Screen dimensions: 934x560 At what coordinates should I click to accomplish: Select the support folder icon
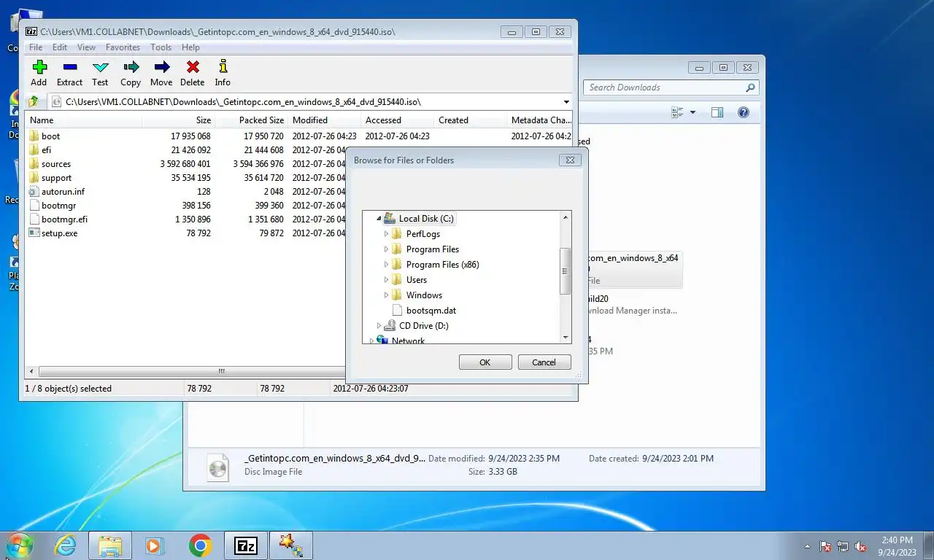[x=34, y=177]
